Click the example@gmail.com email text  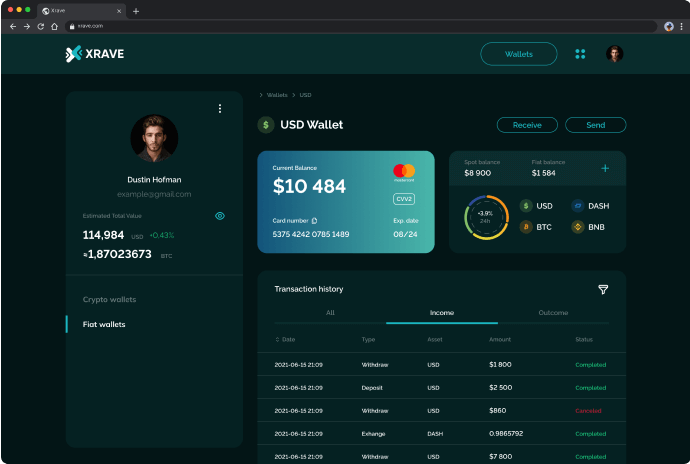pyautogui.click(x=154, y=194)
